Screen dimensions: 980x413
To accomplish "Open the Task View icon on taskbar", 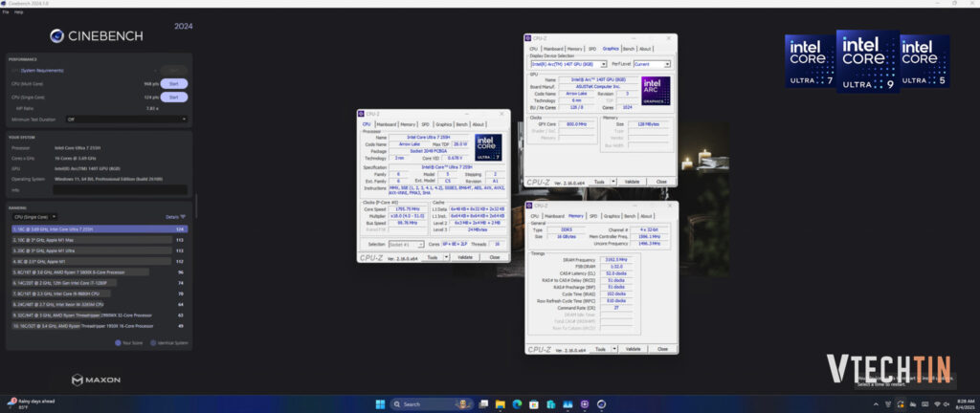I will click(x=483, y=404).
